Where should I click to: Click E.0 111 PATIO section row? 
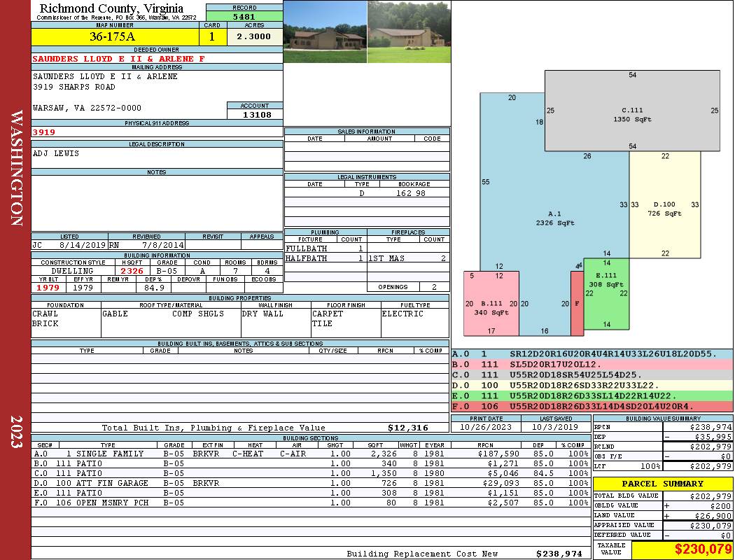click(311, 493)
